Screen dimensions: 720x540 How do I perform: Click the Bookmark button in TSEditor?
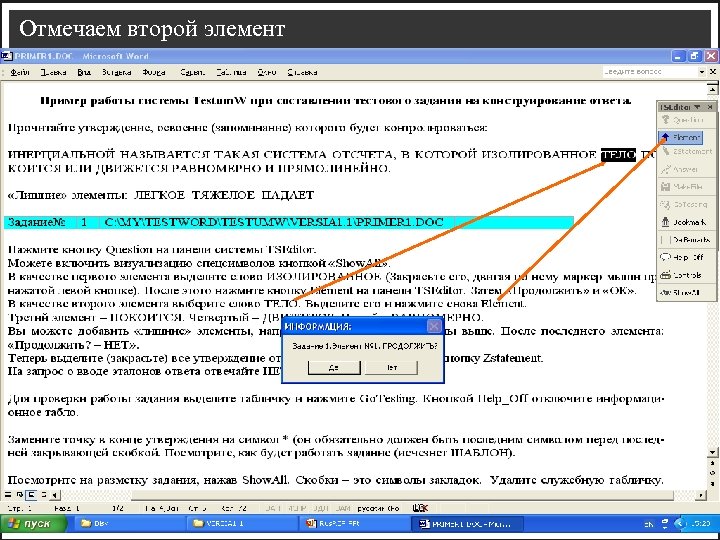[x=685, y=222]
